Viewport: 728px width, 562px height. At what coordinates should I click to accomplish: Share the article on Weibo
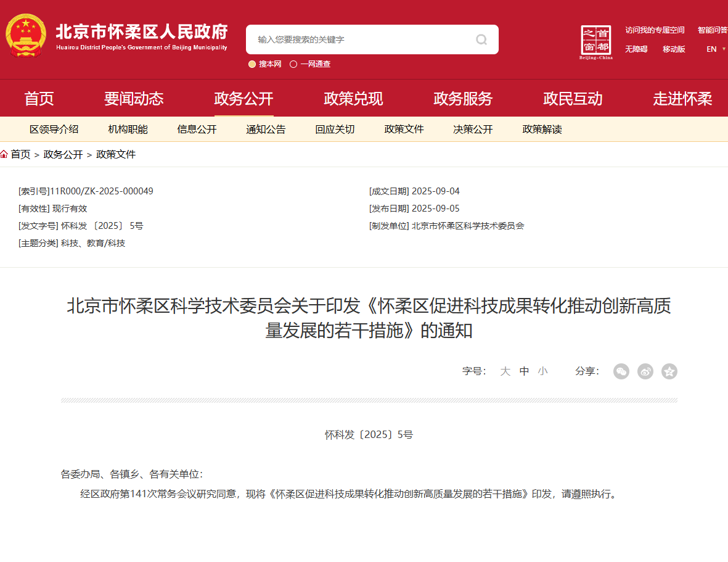[x=645, y=371]
